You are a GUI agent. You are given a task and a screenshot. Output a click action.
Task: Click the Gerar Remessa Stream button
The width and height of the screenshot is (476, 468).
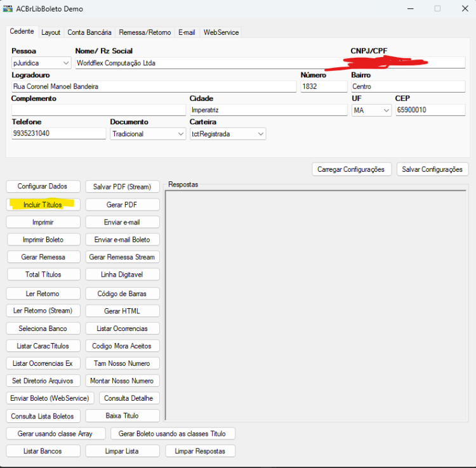tap(122, 257)
